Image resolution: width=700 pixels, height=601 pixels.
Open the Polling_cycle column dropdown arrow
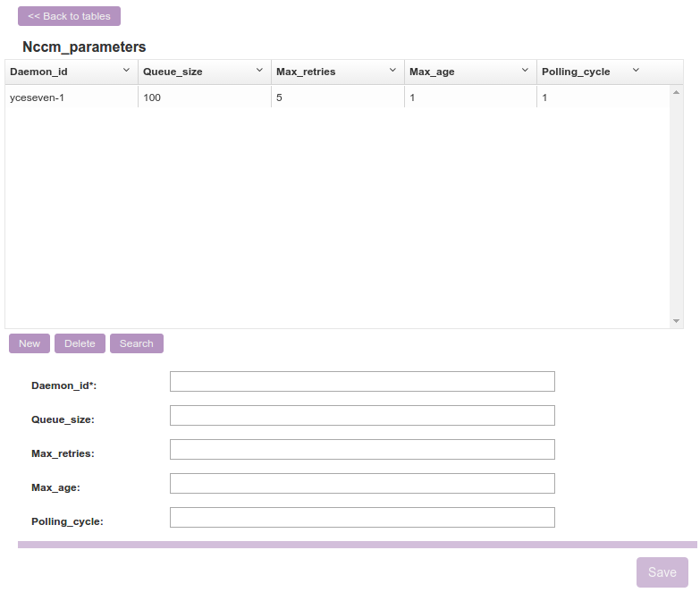click(x=636, y=71)
